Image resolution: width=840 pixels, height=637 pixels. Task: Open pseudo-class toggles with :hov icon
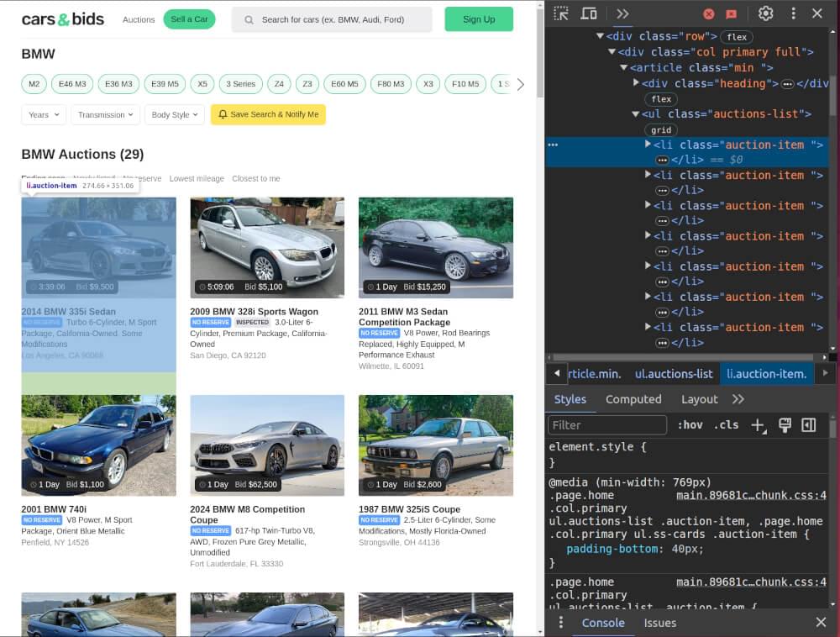tap(690, 425)
